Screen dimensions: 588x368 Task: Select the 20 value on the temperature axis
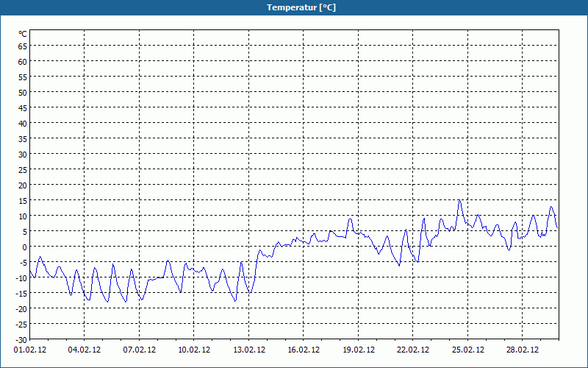coord(23,185)
